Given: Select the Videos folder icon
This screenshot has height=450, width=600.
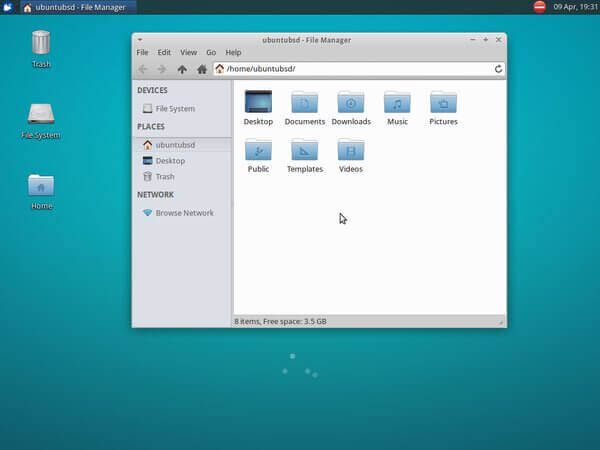Looking at the screenshot, I should coord(351,151).
